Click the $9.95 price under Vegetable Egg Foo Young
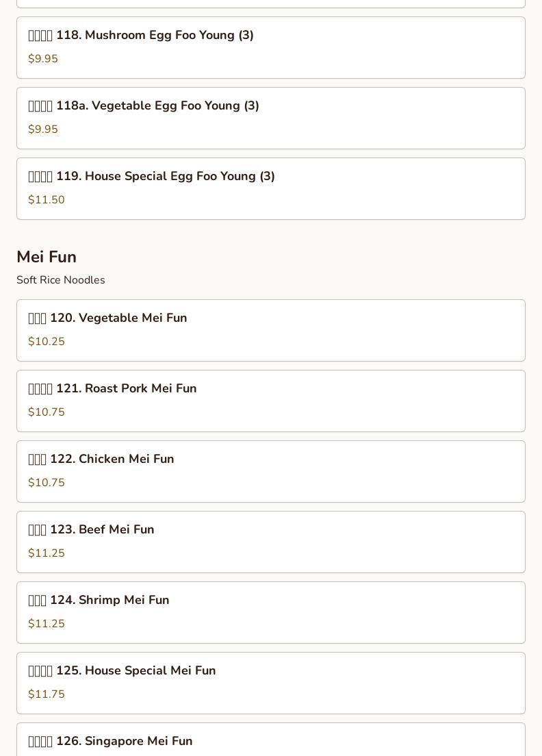The width and height of the screenshot is (542, 756). 43,129
